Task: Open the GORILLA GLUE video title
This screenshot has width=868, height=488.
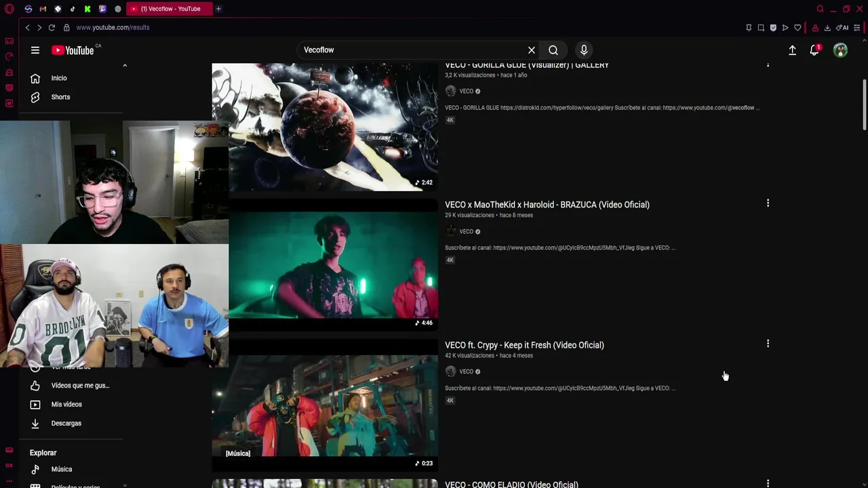Action: pos(527,65)
